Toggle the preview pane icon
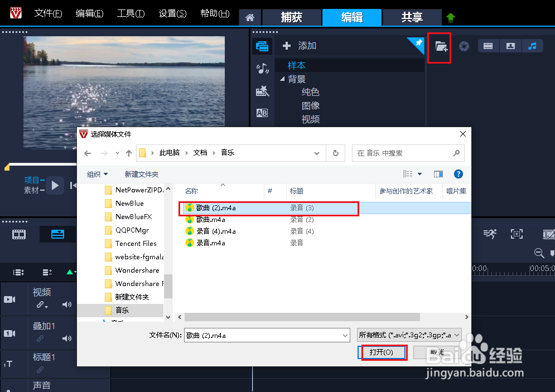This screenshot has width=555, height=392. [x=438, y=174]
